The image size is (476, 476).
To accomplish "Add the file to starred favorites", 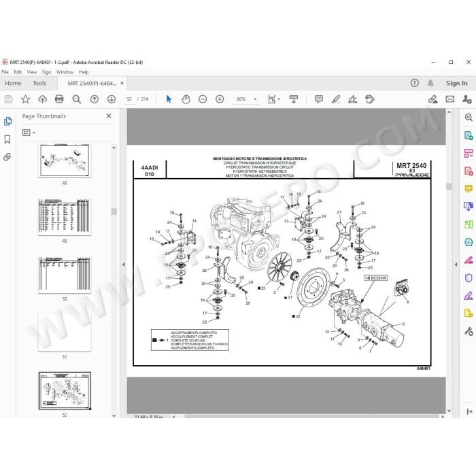I will click(x=26, y=99).
